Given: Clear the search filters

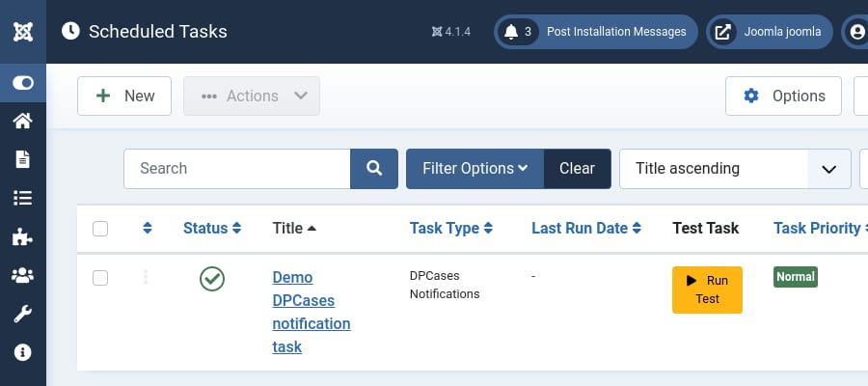Looking at the screenshot, I should tap(578, 168).
